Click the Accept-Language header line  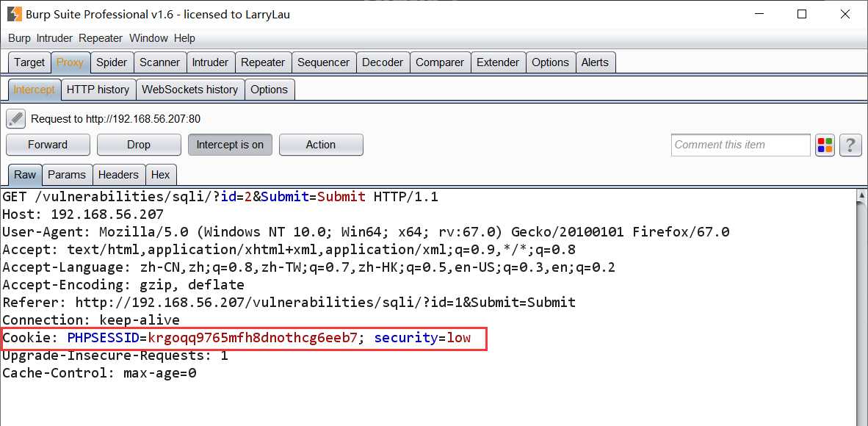point(309,267)
